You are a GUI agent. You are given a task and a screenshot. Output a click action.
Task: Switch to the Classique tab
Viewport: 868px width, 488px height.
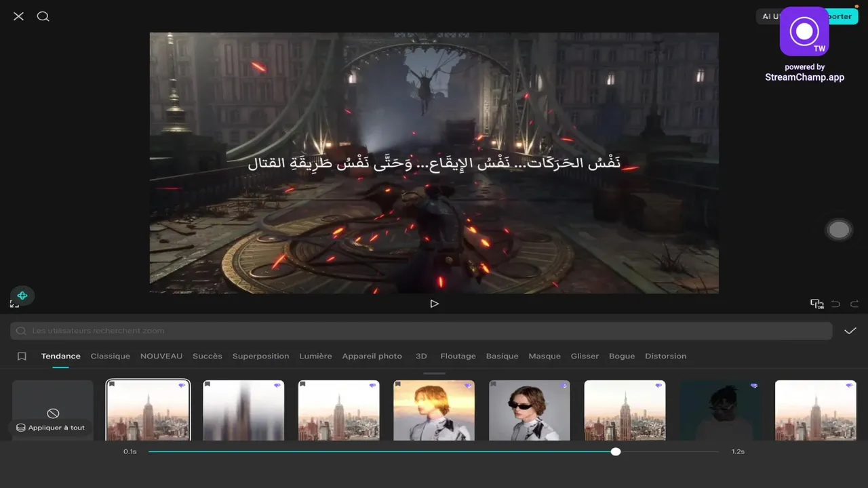click(111, 356)
